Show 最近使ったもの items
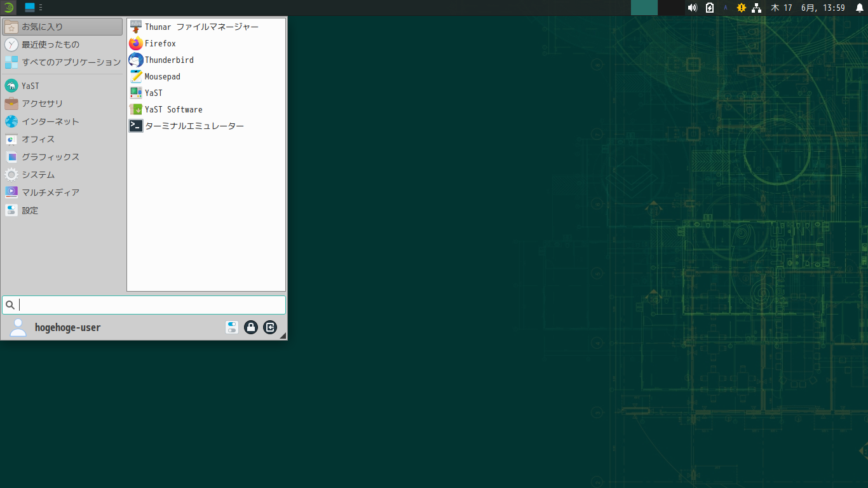 tap(62, 44)
